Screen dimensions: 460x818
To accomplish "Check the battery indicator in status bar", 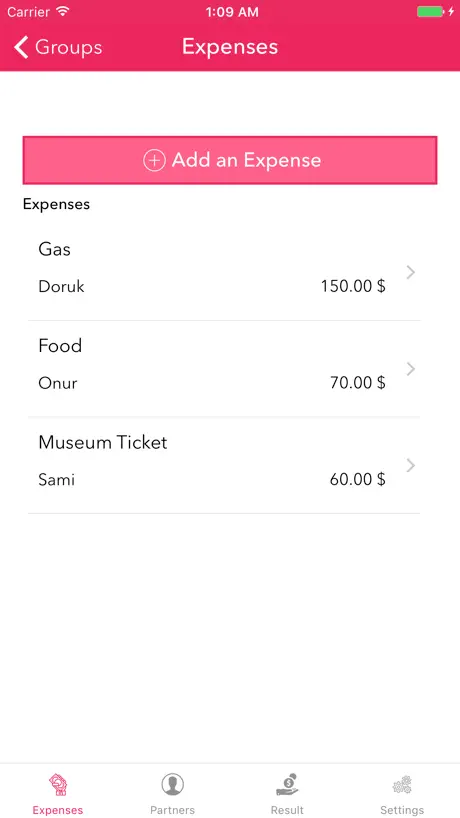I will 430,11.
